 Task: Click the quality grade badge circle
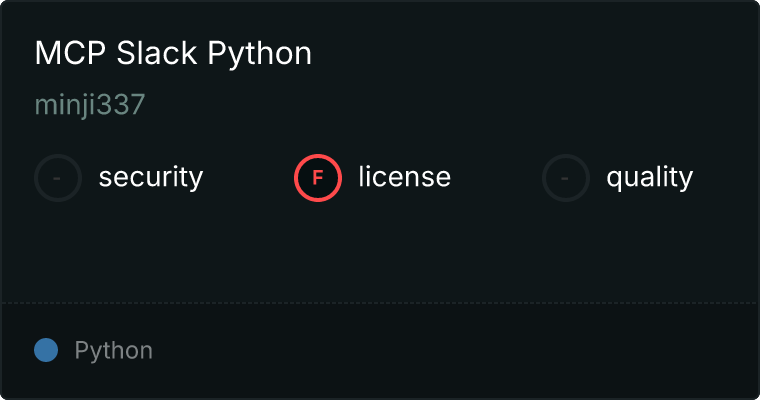(x=566, y=178)
